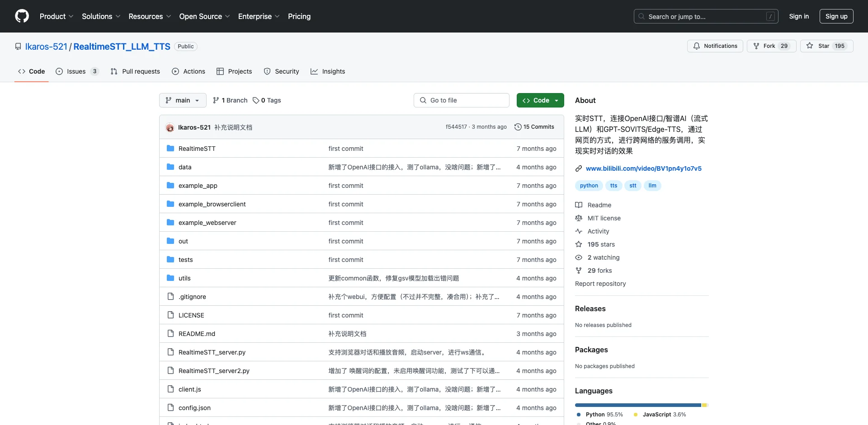This screenshot has width=868, height=425.
Task: Open the Code tab
Action: pos(31,71)
